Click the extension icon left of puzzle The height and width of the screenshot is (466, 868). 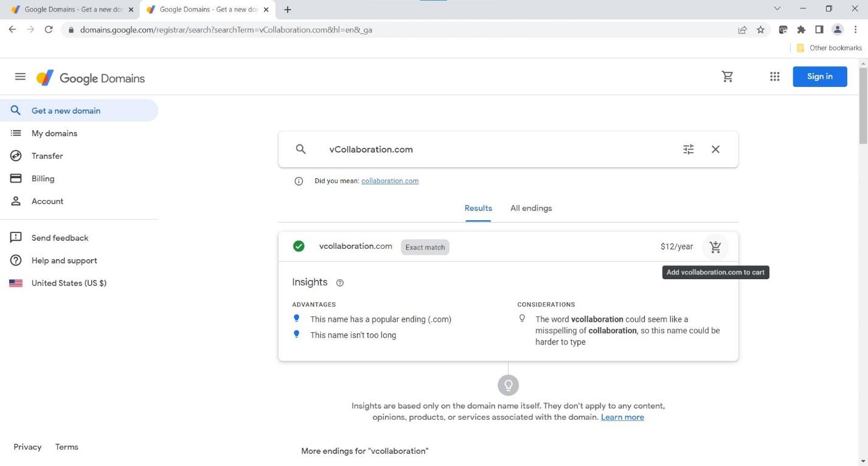coord(783,29)
